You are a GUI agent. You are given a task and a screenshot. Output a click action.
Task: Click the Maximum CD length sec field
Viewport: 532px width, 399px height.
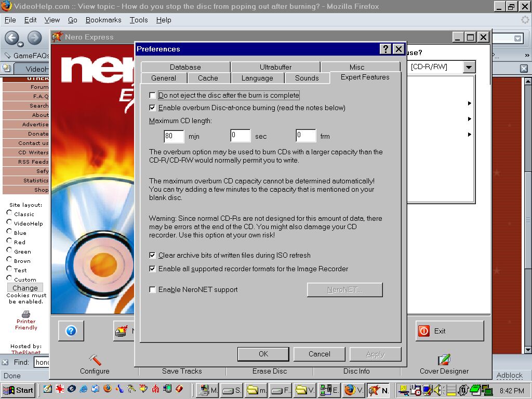coord(240,136)
